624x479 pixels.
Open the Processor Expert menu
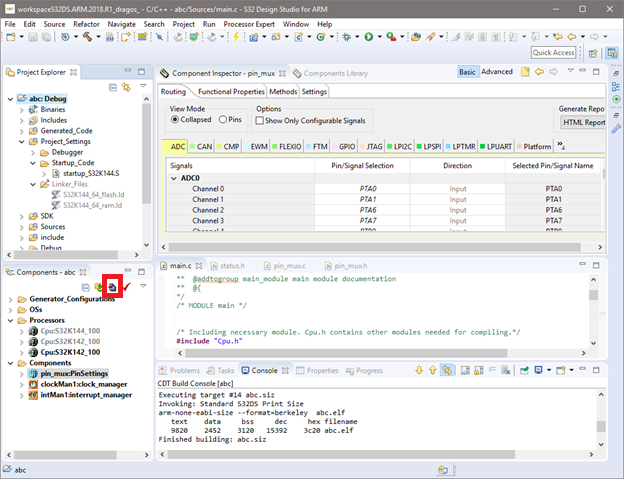[249, 24]
